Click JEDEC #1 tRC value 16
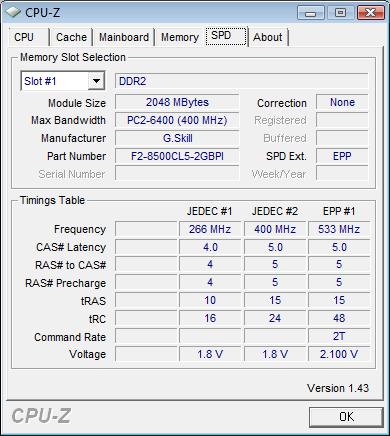 point(210,318)
